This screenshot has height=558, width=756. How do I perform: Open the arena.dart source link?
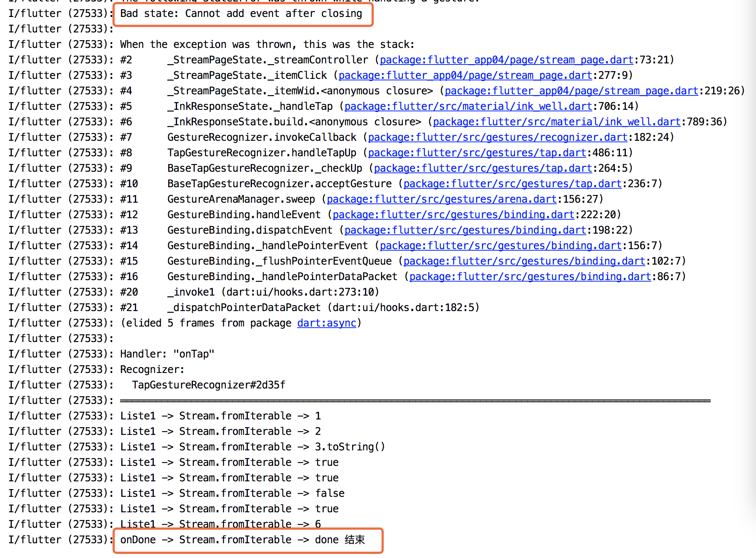tap(441, 199)
